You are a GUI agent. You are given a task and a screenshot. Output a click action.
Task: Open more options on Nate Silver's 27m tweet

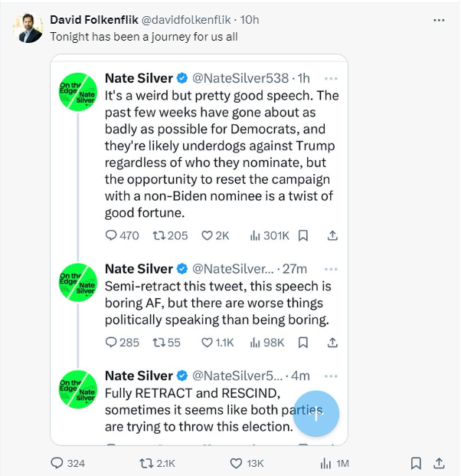pyautogui.click(x=331, y=269)
